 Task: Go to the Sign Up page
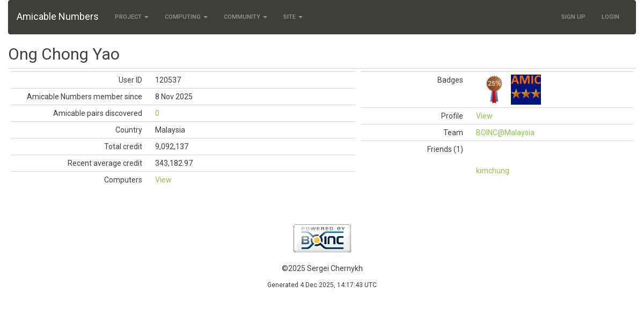573,17
